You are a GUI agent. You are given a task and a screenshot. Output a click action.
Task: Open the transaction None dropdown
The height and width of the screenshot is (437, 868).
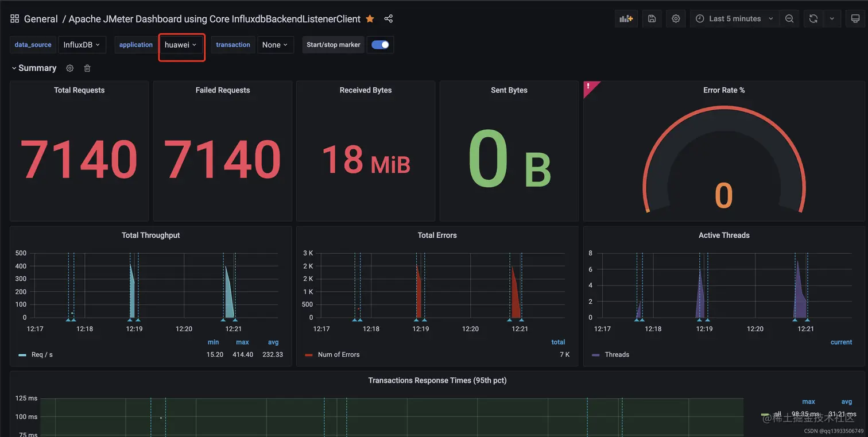[x=276, y=45]
